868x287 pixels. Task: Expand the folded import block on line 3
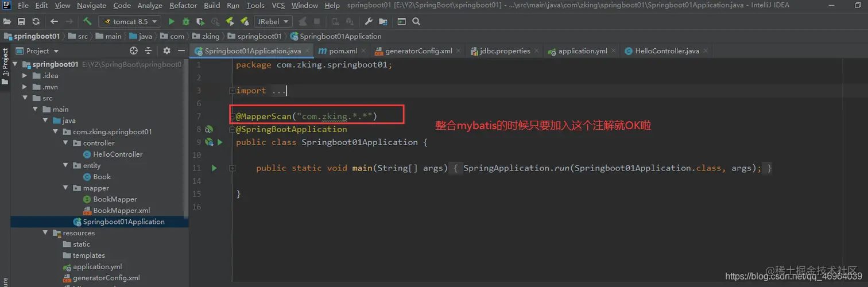click(x=231, y=91)
